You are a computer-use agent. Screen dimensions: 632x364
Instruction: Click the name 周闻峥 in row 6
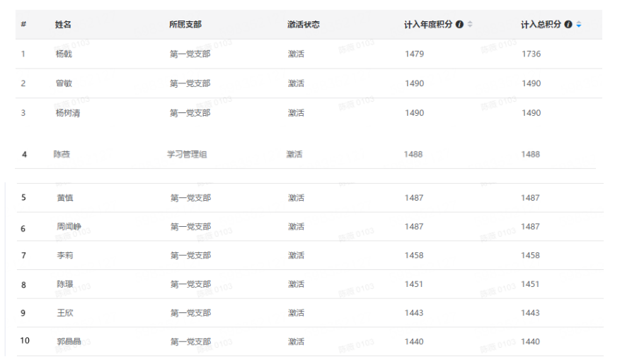coord(69,227)
